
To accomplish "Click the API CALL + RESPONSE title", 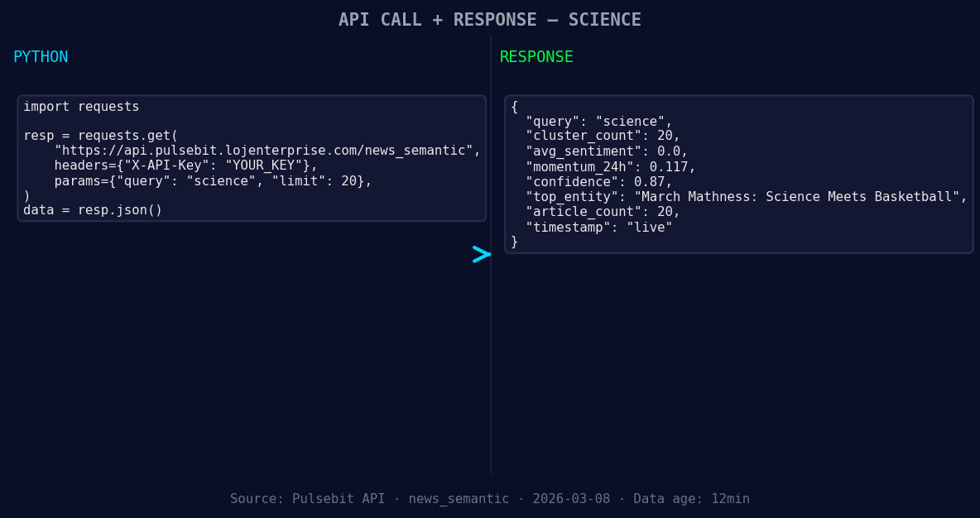I will pos(490,19).
